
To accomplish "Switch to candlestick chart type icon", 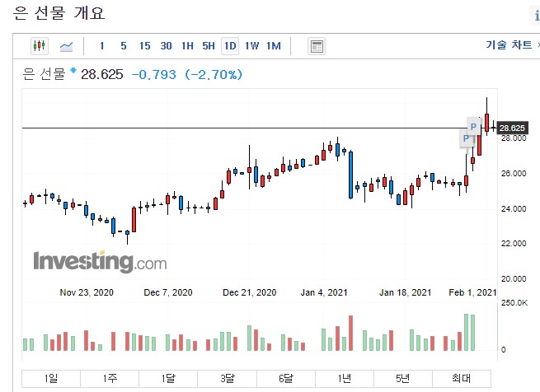I will 40,46.
